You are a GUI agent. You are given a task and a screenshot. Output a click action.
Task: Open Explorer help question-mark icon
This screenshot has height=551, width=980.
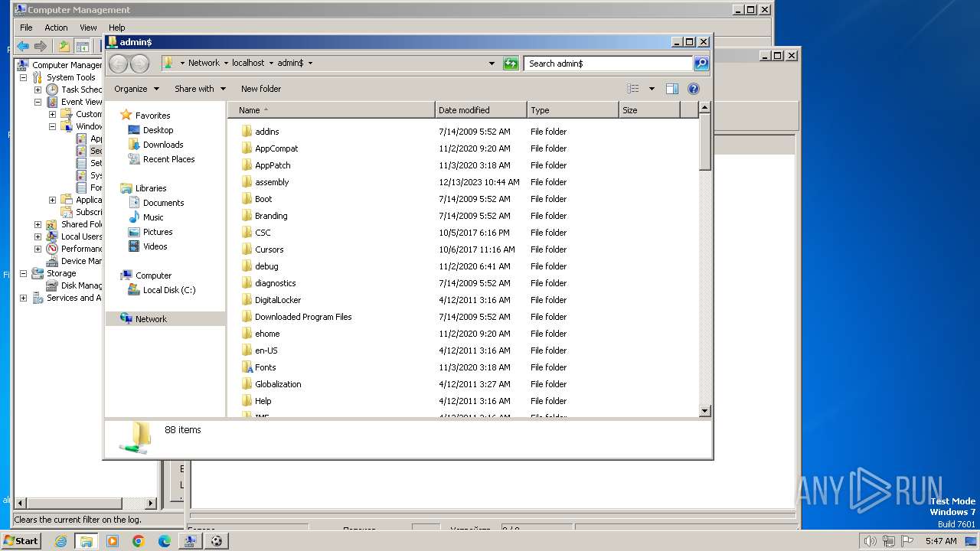694,89
